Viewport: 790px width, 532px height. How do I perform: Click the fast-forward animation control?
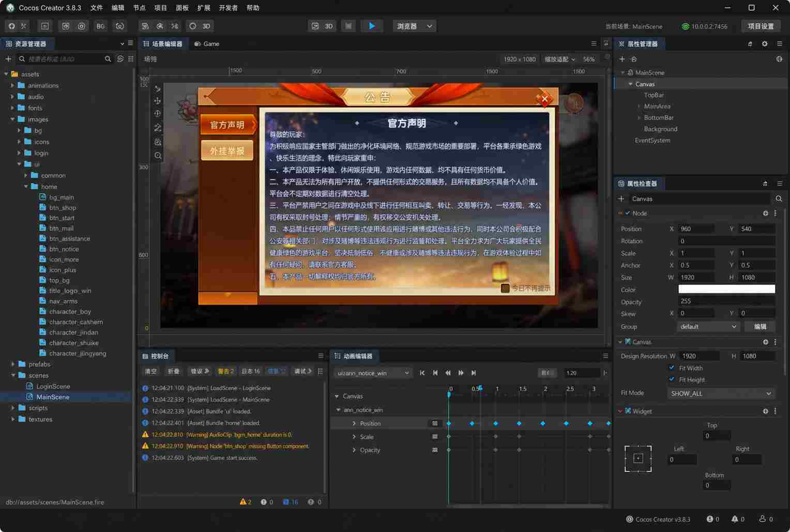pyautogui.click(x=461, y=373)
